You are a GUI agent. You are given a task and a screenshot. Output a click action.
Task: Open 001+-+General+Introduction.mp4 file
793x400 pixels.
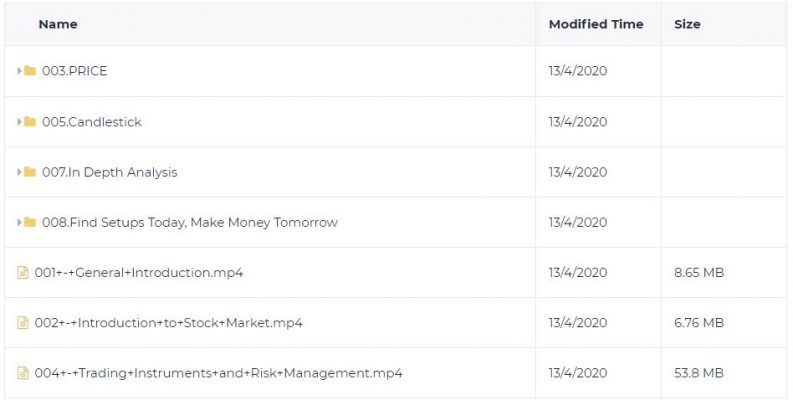139,273
